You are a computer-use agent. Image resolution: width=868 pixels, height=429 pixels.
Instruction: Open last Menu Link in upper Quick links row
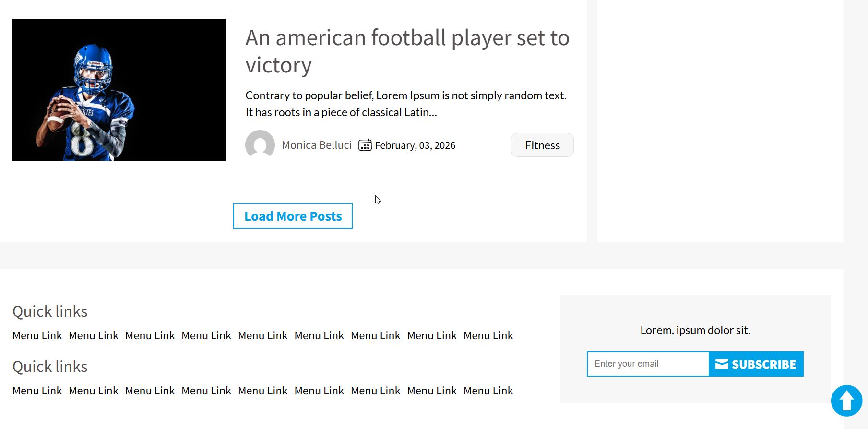(x=488, y=335)
